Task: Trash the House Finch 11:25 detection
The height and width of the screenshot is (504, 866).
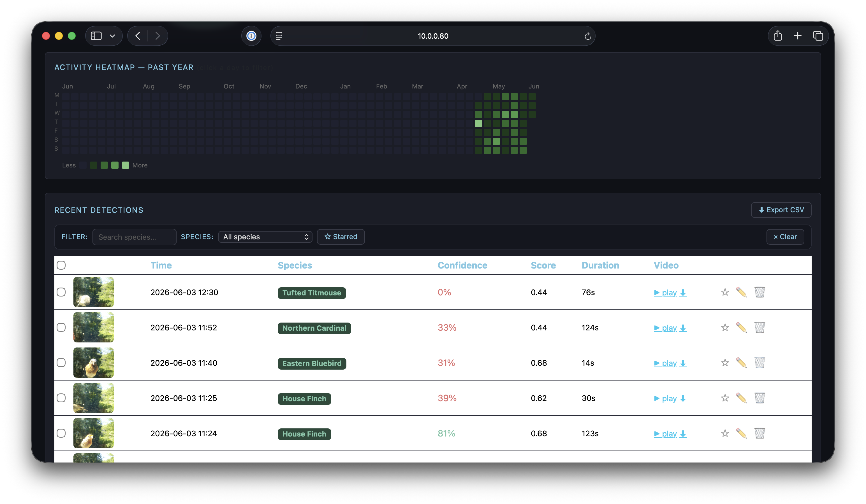Action: coord(760,398)
